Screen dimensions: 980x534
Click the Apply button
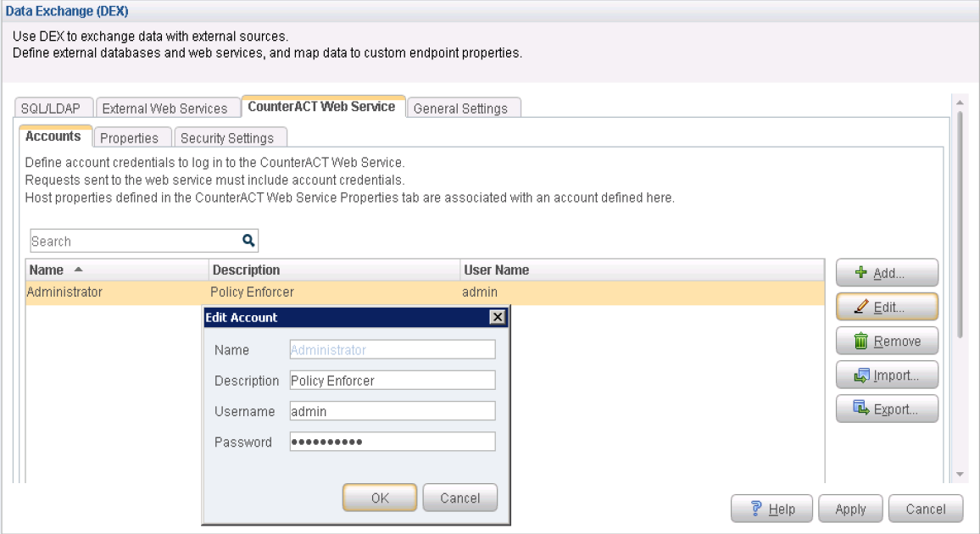click(850, 509)
